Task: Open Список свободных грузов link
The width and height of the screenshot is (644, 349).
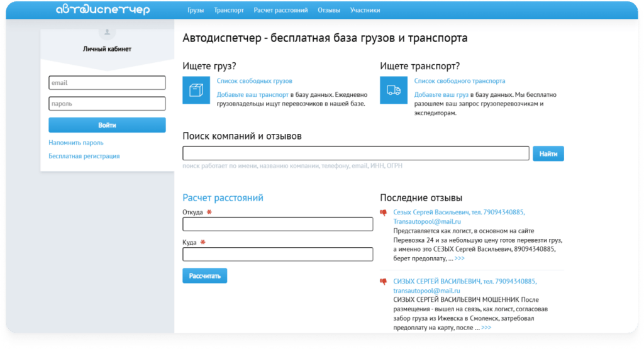Action: pos(255,81)
